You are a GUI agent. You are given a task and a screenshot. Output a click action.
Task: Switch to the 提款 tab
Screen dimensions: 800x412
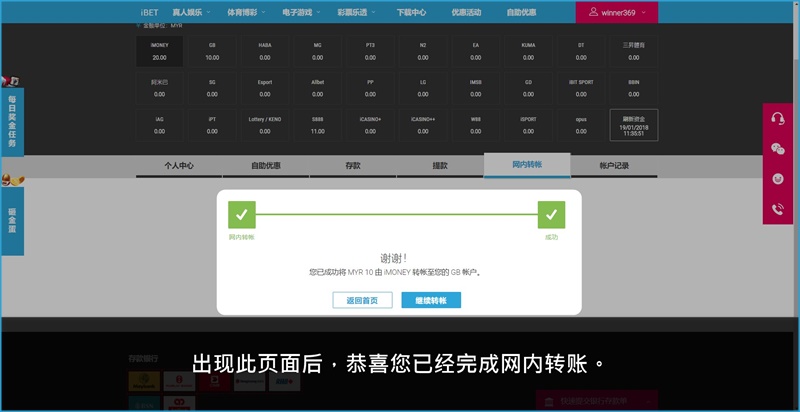point(440,166)
